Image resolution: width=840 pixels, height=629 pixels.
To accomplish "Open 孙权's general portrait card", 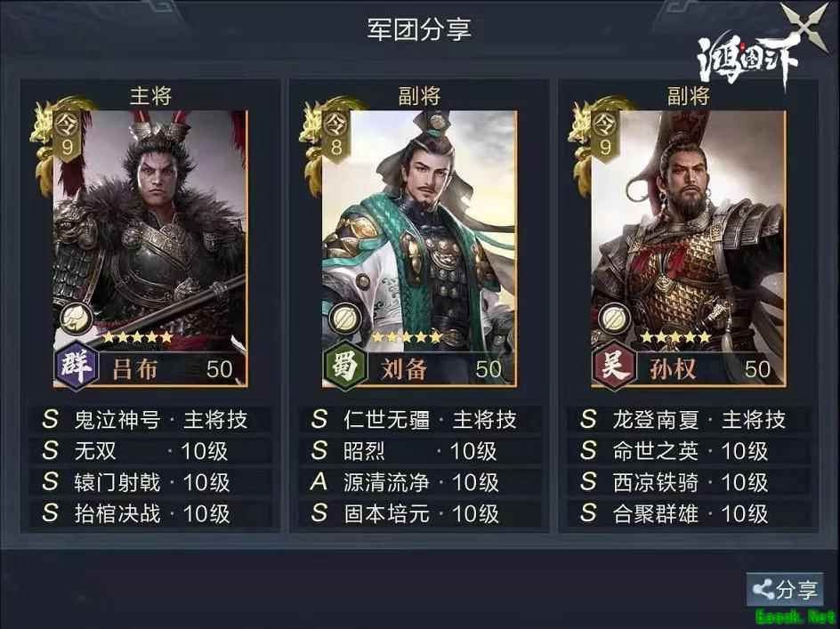I will (x=689, y=248).
